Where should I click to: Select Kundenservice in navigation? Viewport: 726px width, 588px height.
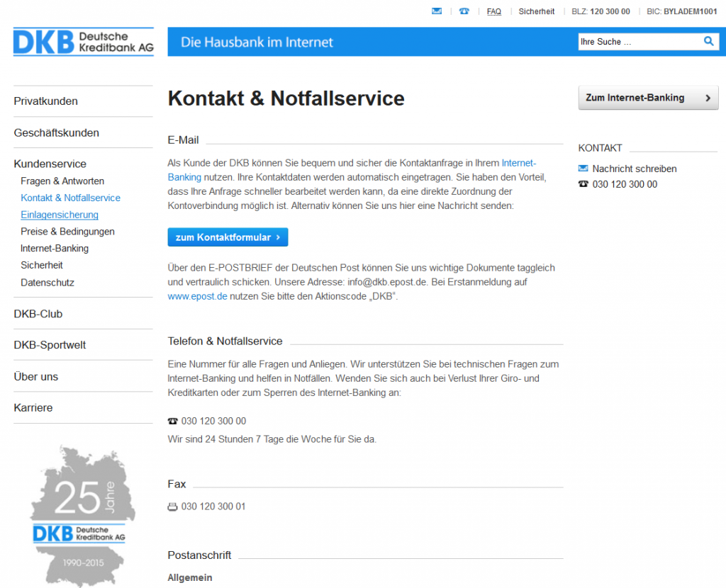[50, 164]
